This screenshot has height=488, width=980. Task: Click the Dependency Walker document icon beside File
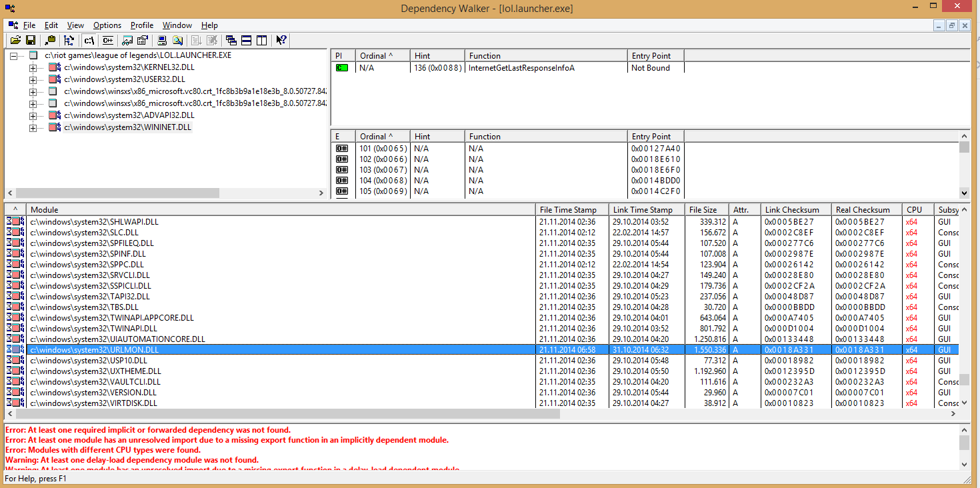13,25
